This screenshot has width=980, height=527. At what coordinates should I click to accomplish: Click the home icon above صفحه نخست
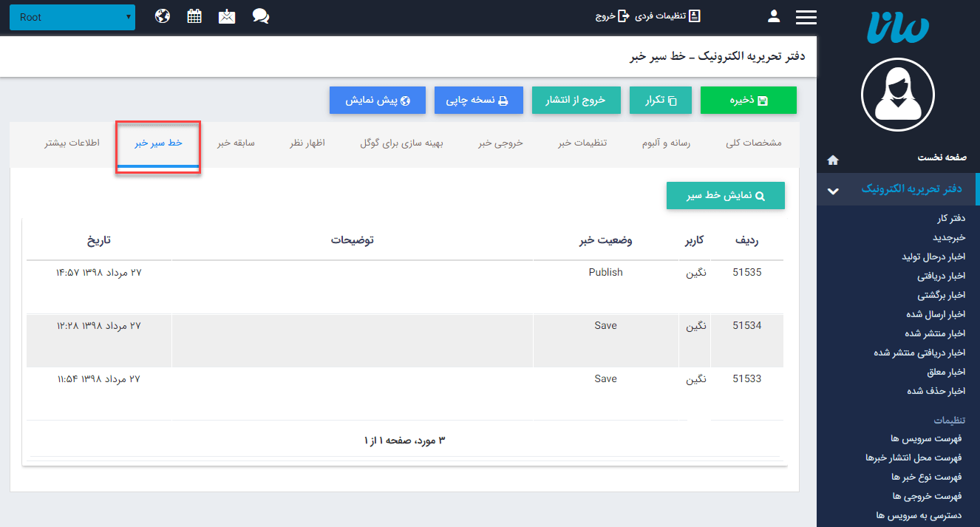[x=834, y=159]
